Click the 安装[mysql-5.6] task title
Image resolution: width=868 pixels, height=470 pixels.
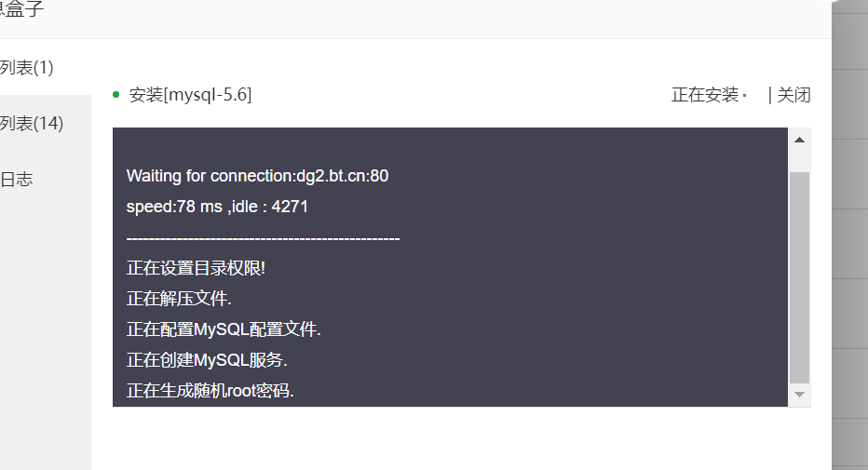coord(190,95)
